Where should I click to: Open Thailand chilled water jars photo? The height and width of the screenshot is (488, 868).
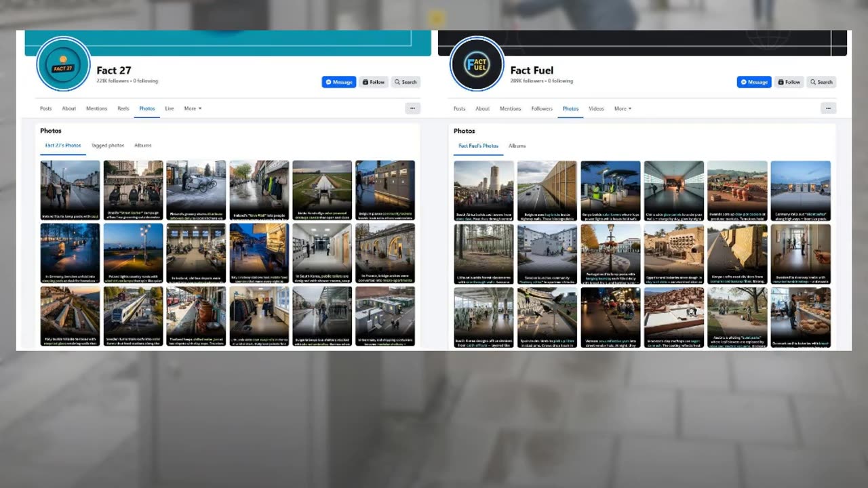point(196,317)
